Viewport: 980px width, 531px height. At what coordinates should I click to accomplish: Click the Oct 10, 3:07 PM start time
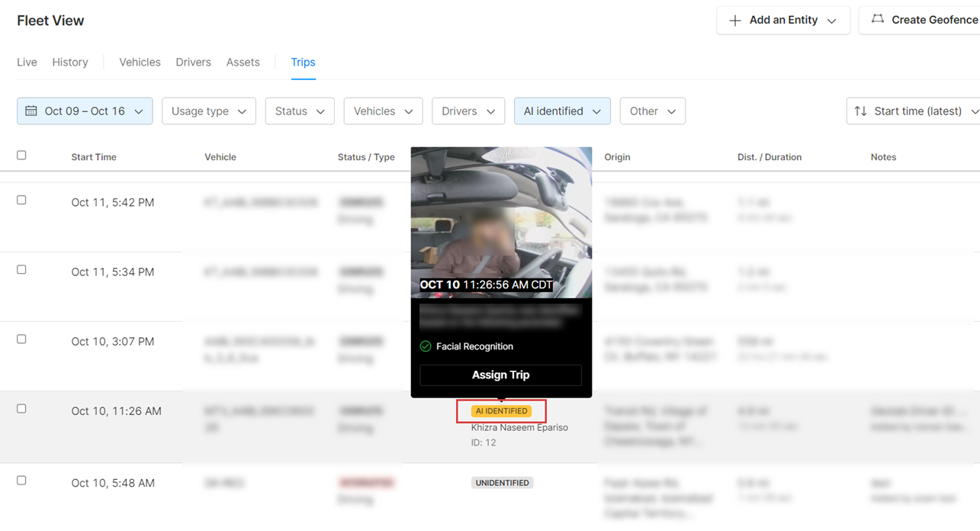113,341
